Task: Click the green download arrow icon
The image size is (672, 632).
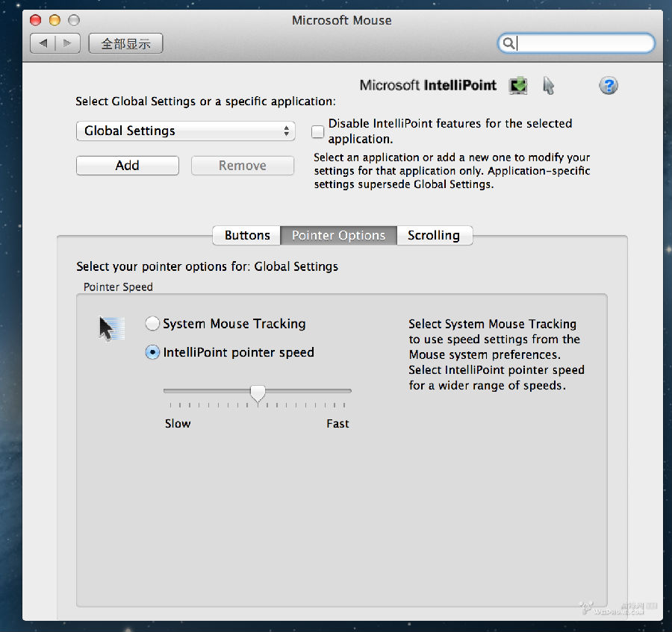Action: [x=517, y=86]
